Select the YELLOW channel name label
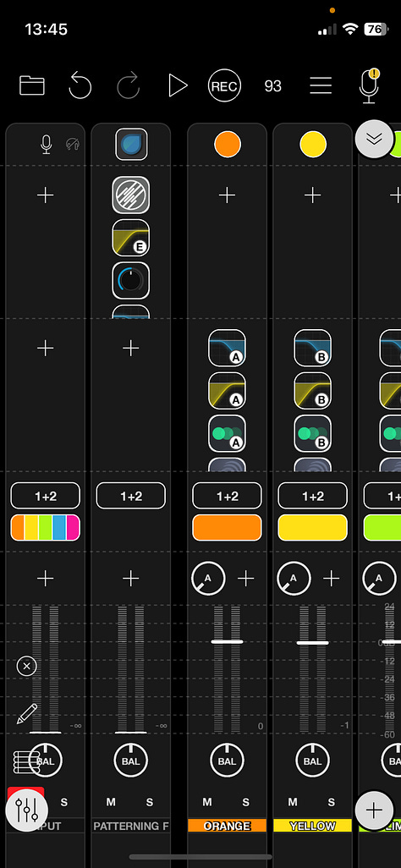401x868 pixels. (x=313, y=826)
